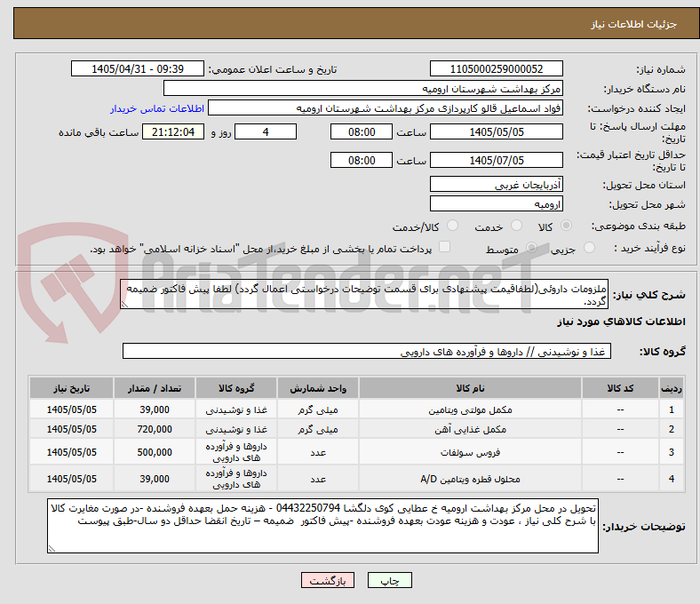
Task: Select row محلول قطره ویتامین A/D
Action: click(357, 479)
